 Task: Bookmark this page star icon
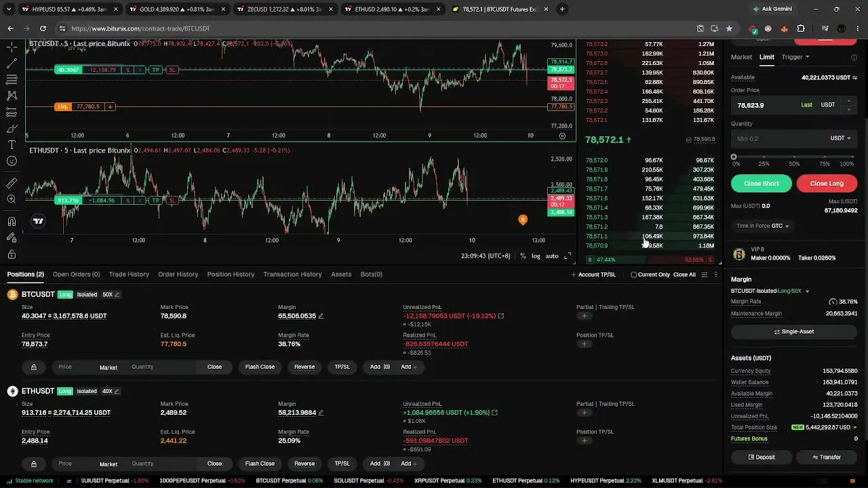729,28
